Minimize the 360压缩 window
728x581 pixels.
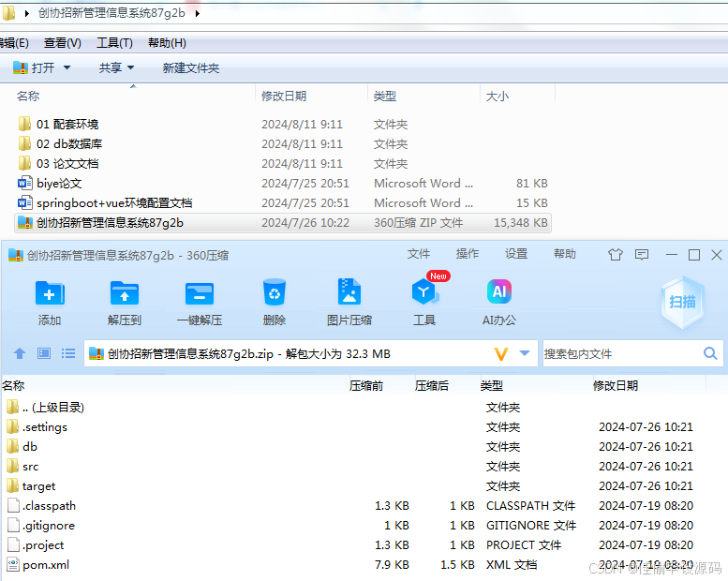point(672,255)
